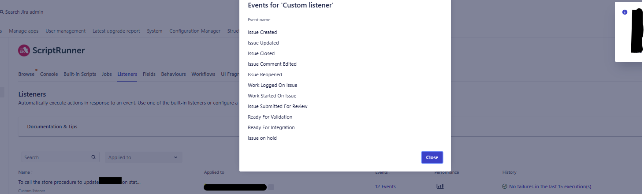Image resolution: width=644 pixels, height=194 pixels.
Task: Click the search magnifier in listeners search
Action: pyautogui.click(x=93, y=157)
